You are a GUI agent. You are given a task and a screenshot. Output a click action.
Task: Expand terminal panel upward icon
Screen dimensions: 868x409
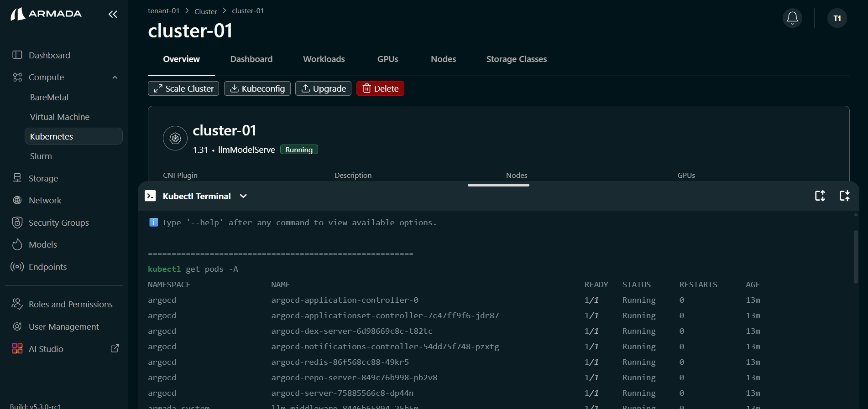click(x=820, y=196)
